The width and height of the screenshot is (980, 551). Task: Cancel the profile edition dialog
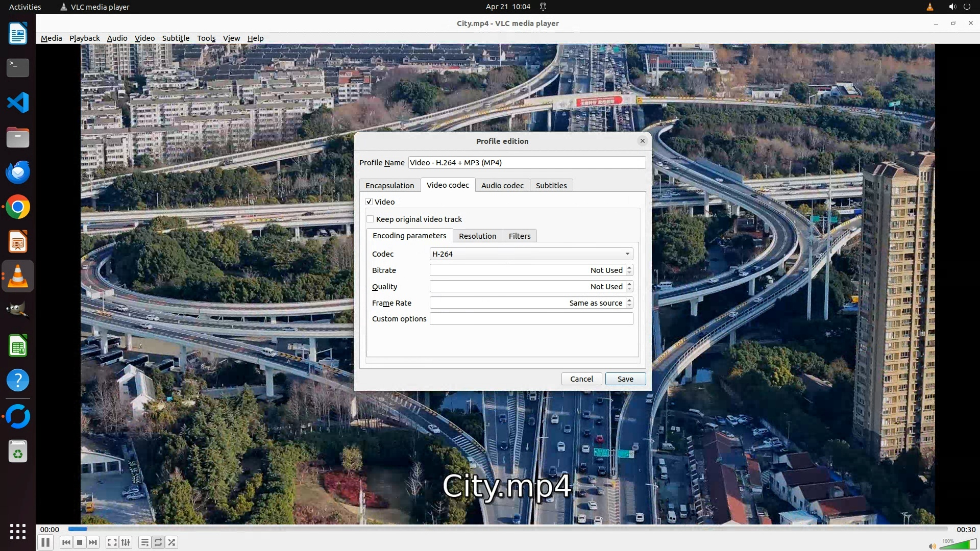click(x=581, y=379)
